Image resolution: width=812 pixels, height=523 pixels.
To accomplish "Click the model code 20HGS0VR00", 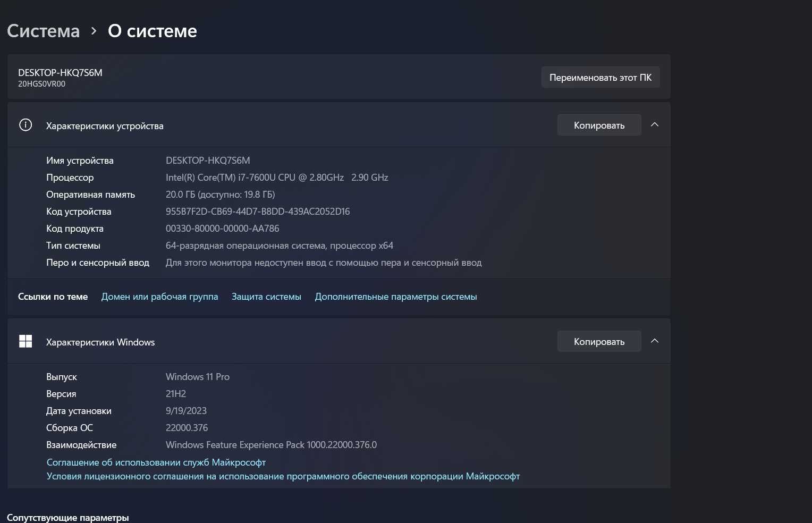I will 41,84.
